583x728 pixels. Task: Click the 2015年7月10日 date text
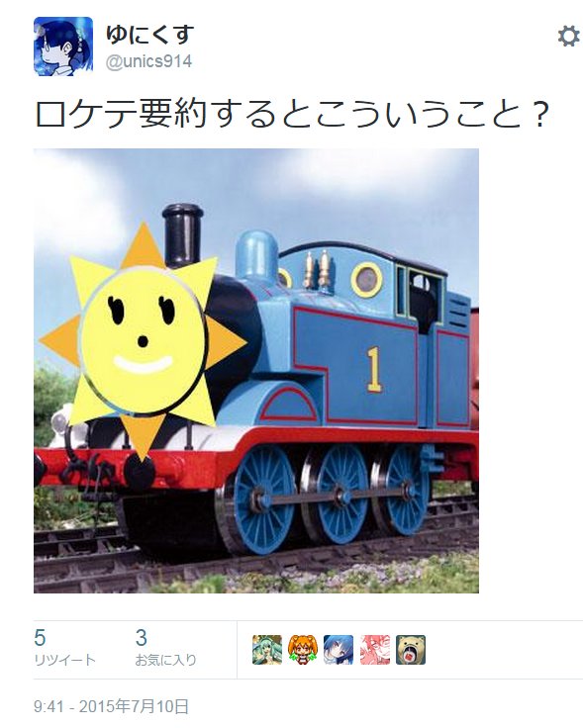tap(134, 706)
